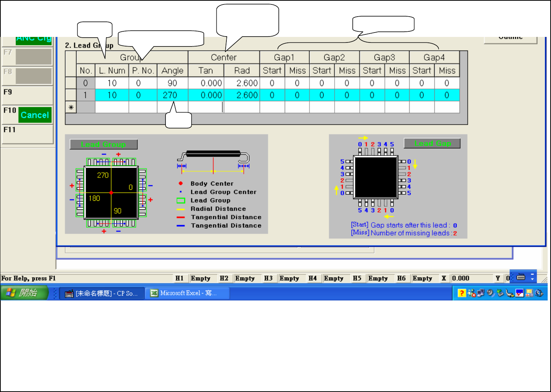Click the Excel icon in the taskbar
Screen dimensions: 551x392
154,293
